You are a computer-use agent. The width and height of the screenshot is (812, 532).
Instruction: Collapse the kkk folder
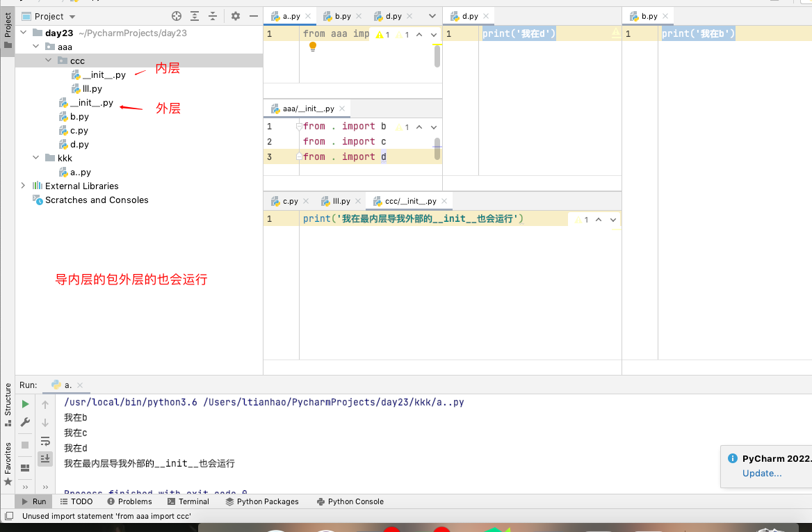[x=35, y=157]
